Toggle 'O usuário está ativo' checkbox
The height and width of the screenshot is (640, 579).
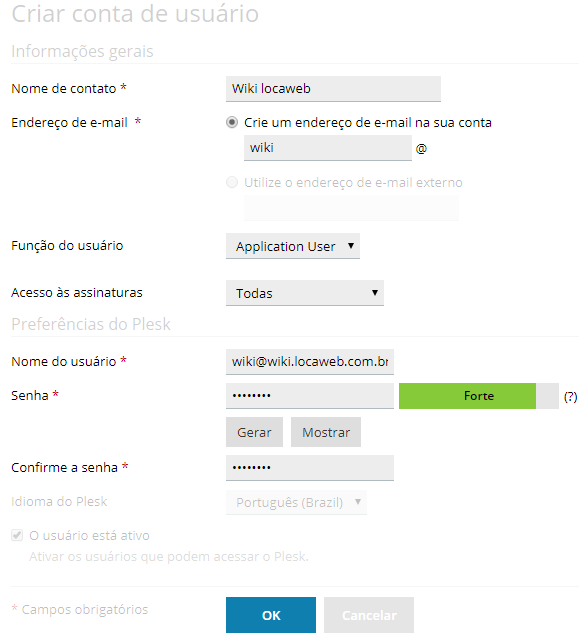tap(17, 535)
